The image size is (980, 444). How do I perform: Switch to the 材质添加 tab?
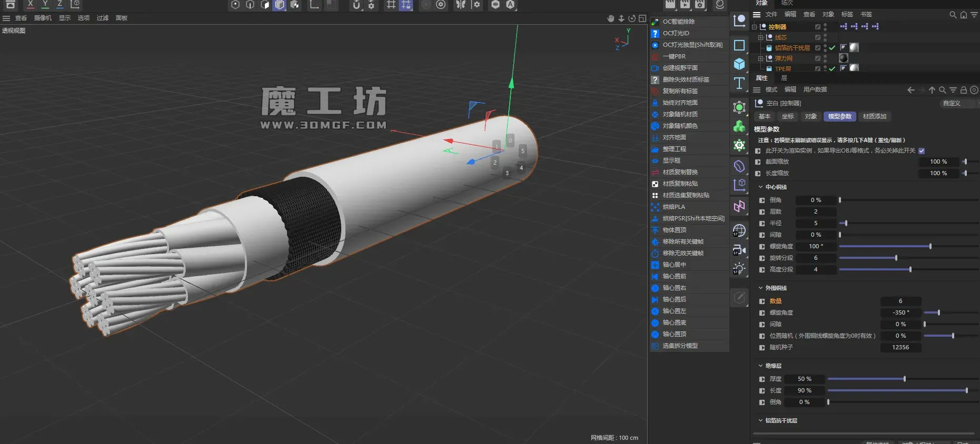(x=874, y=117)
